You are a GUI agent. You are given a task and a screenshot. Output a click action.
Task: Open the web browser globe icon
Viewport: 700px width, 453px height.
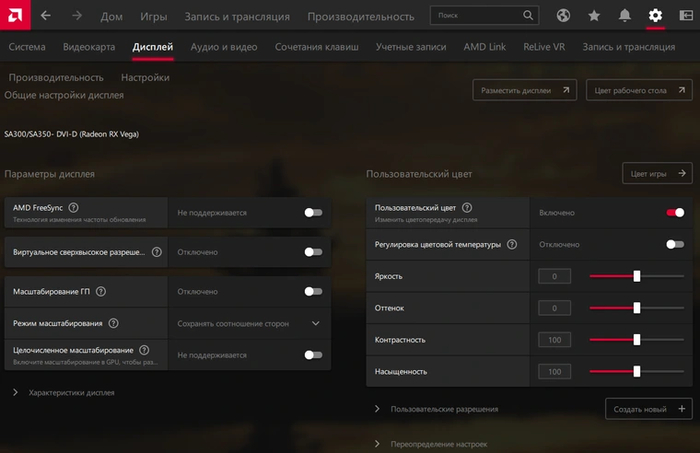click(564, 16)
